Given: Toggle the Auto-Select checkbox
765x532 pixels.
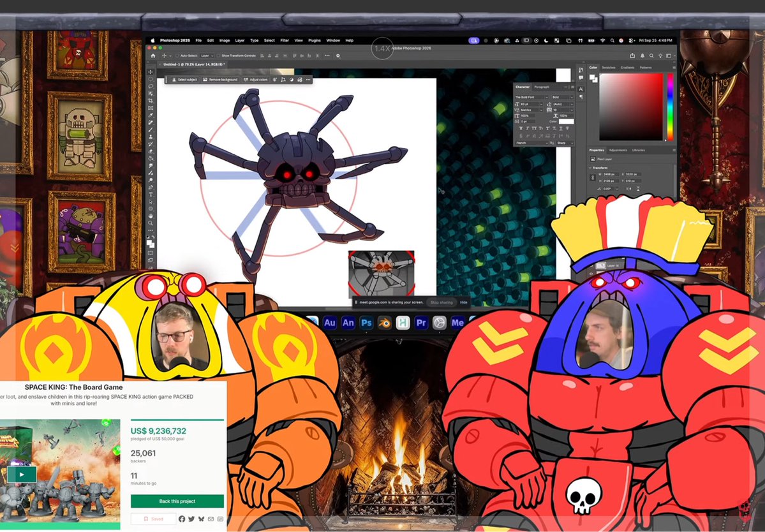Looking at the screenshot, I should coord(177,55).
